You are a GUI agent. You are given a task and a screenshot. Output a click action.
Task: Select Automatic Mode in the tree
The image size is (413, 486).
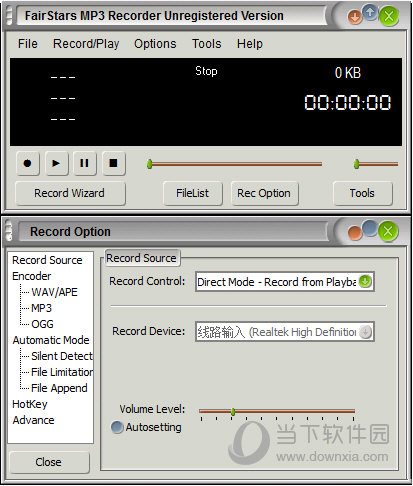tap(51, 340)
